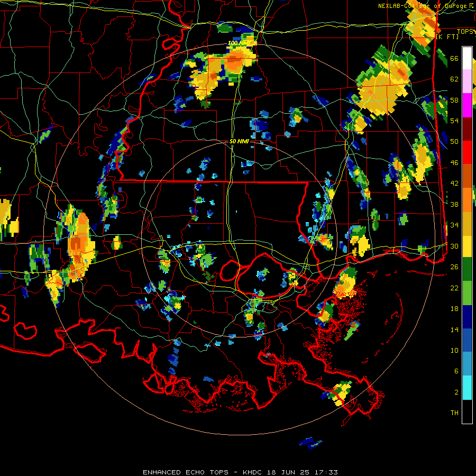Pick the bright red legend swatch
Image resolution: width=476 pixels, height=476 pixels.
click(x=467, y=152)
